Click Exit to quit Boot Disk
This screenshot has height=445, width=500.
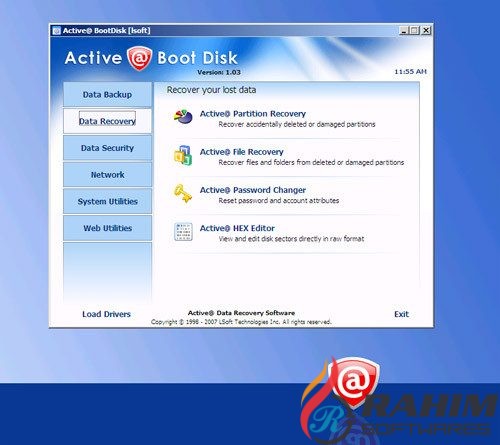401,314
